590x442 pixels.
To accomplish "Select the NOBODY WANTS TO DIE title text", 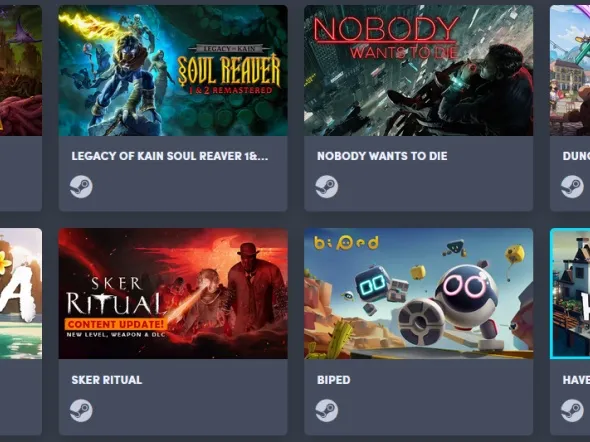I will click(x=382, y=156).
